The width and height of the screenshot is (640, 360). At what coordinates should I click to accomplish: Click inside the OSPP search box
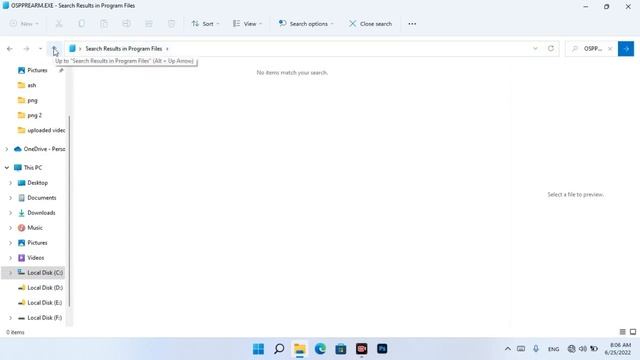pyautogui.click(x=593, y=49)
